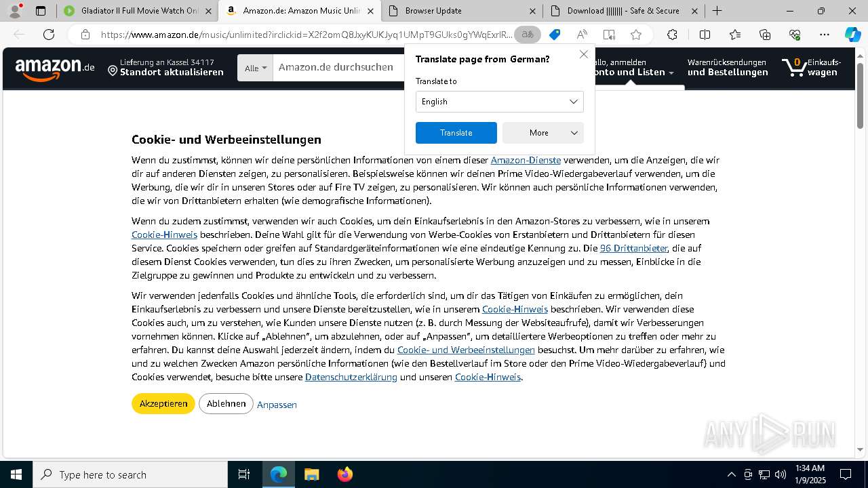The image size is (868, 488).
Task: Open the Copilot sidebar icon
Action: pos(852,35)
